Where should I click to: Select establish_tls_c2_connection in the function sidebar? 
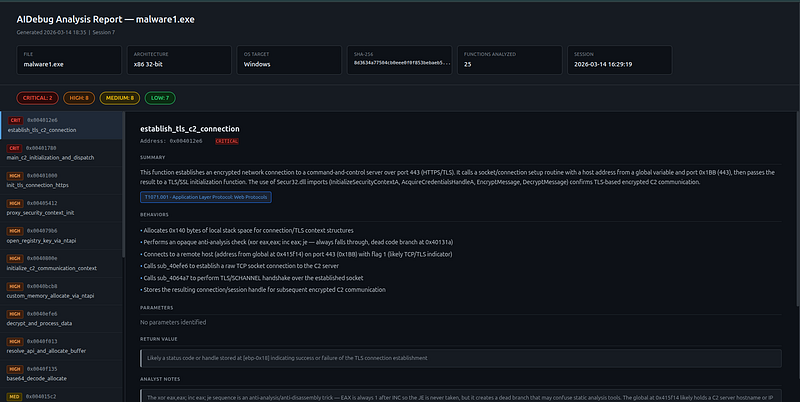click(x=61, y=125)
